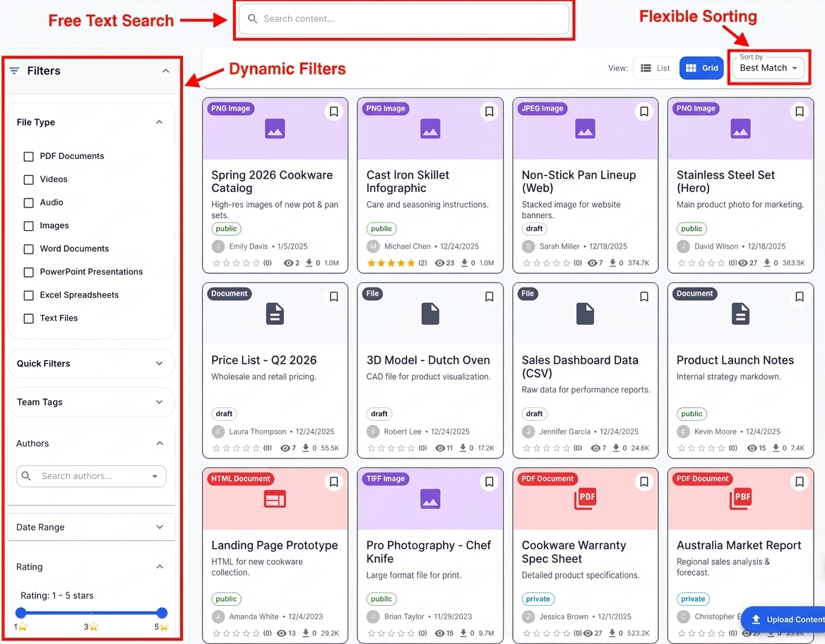Enable the Images filter checkbox
Image resolution: width=825 pixels, height=644 pixels.
28,225
